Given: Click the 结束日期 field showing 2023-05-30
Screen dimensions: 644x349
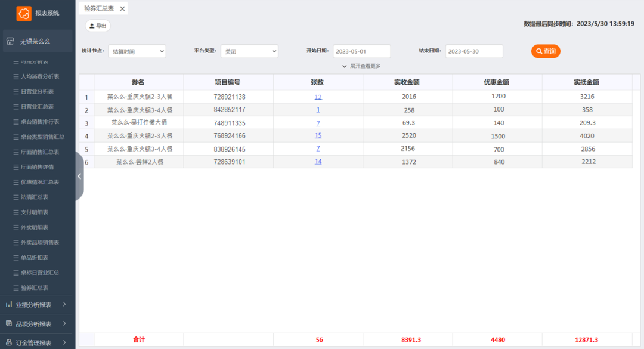Looking at the screenshot, I should click(x=474, y=51).
